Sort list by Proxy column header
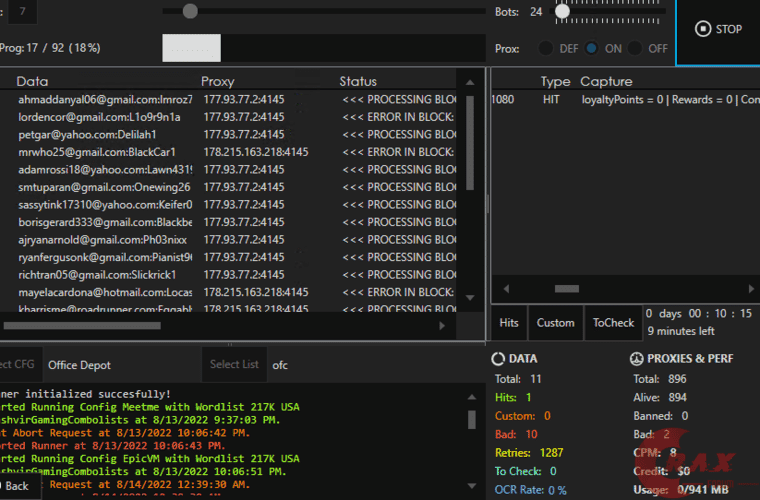The height and width of the screenshot is (500, 760). (x=218, y=81)
